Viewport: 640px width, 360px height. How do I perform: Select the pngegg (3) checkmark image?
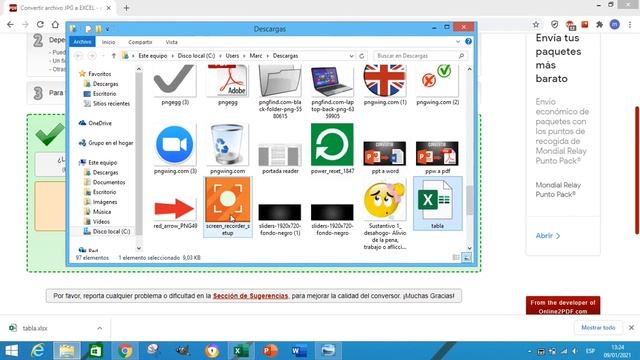[175, 85]
